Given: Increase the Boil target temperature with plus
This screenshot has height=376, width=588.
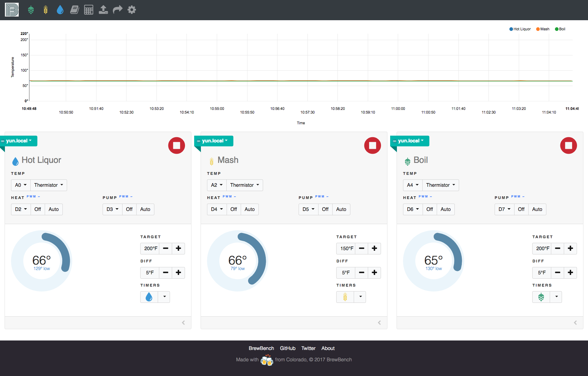Looking at the screenshot, I should 570,248.
